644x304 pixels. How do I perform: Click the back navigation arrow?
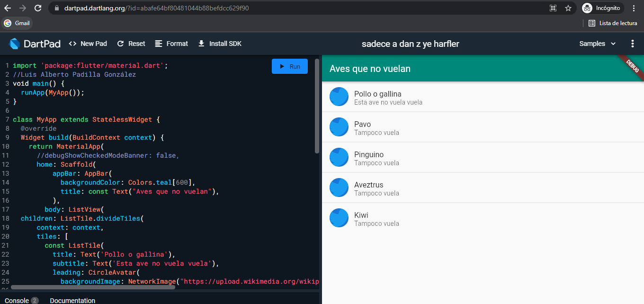pyautogui.click(x=8, y=8)
